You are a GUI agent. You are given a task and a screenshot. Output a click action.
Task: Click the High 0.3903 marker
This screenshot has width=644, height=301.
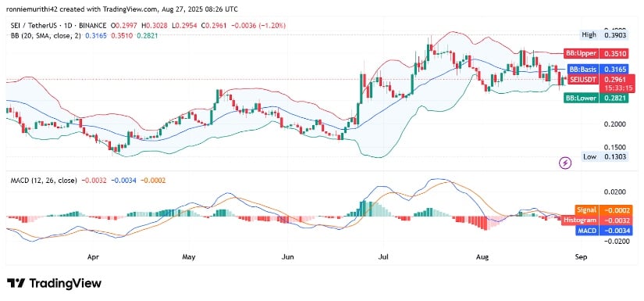click(x=604, y=35)
